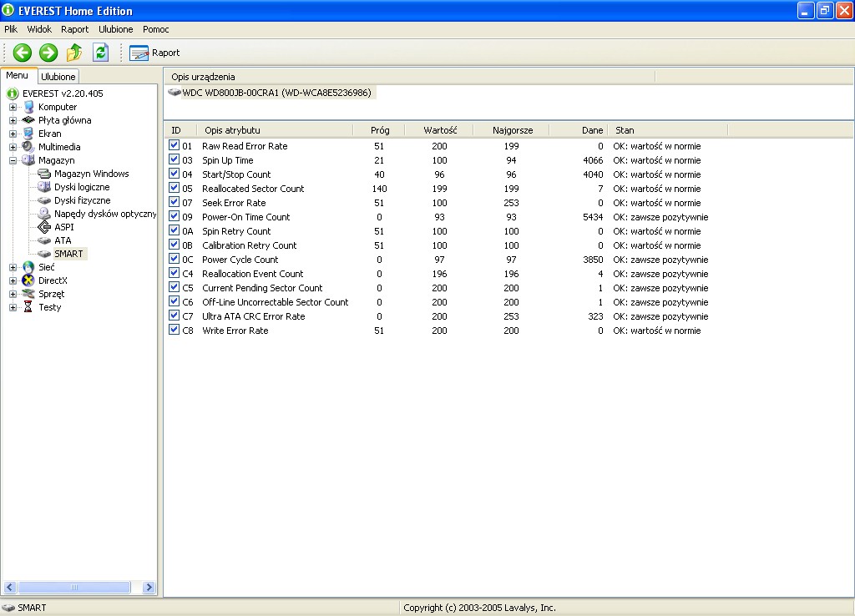Click the Dyski fizyczne disk icon

click(44, 200)
